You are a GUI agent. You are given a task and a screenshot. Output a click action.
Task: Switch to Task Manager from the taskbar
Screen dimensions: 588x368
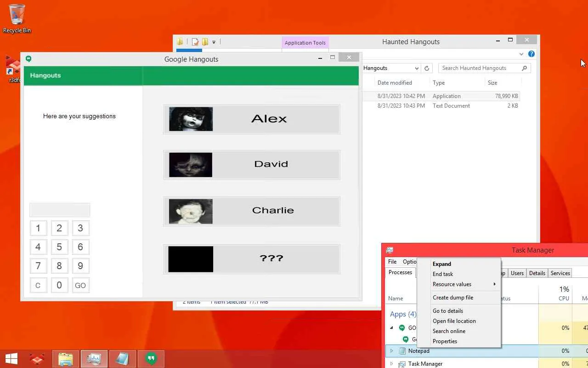coord(94,359)
